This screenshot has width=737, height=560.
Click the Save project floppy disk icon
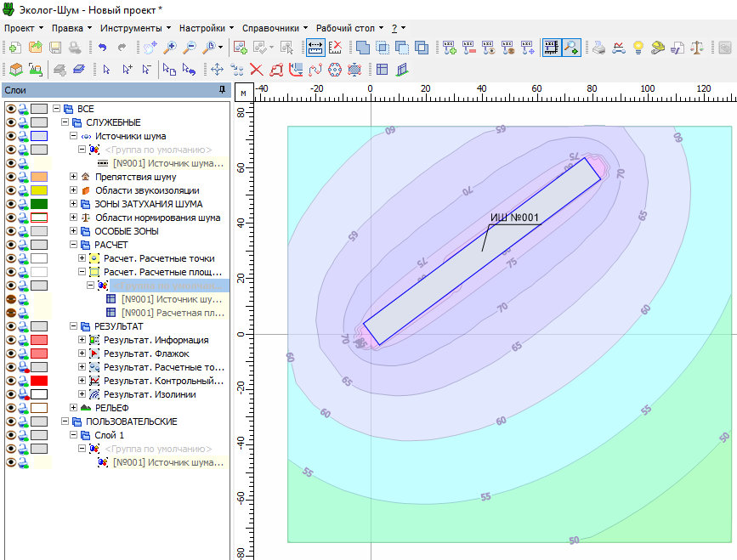click(56, 48)
